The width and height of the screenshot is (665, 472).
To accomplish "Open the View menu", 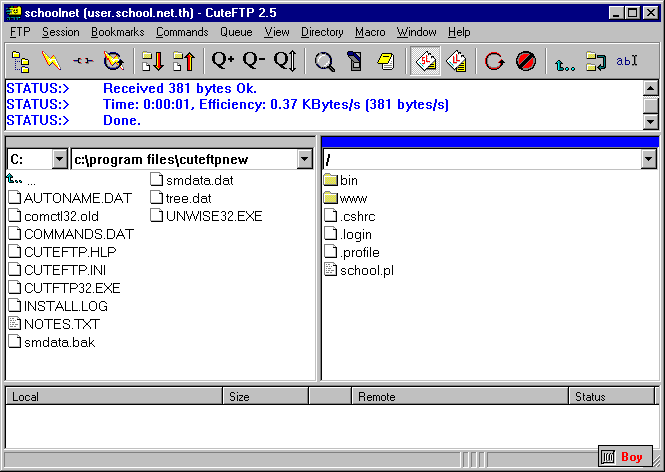I will click(x=277, y=32).
